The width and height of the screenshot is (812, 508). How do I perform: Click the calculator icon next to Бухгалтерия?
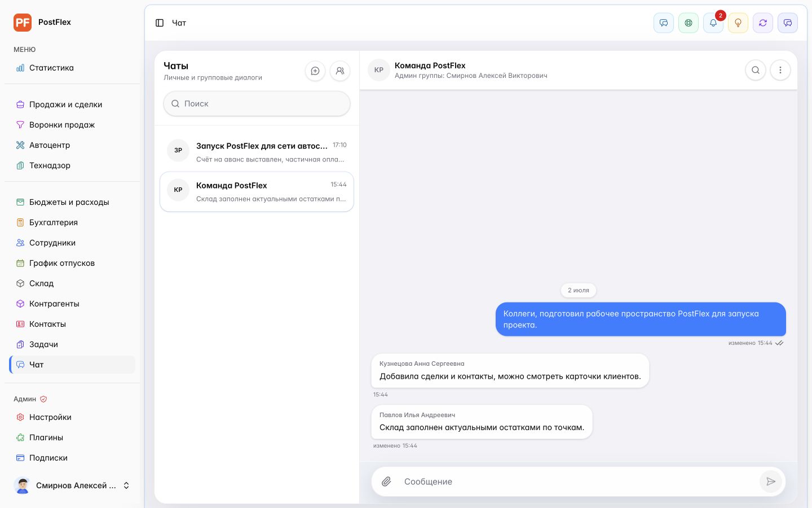pos(20,222)
